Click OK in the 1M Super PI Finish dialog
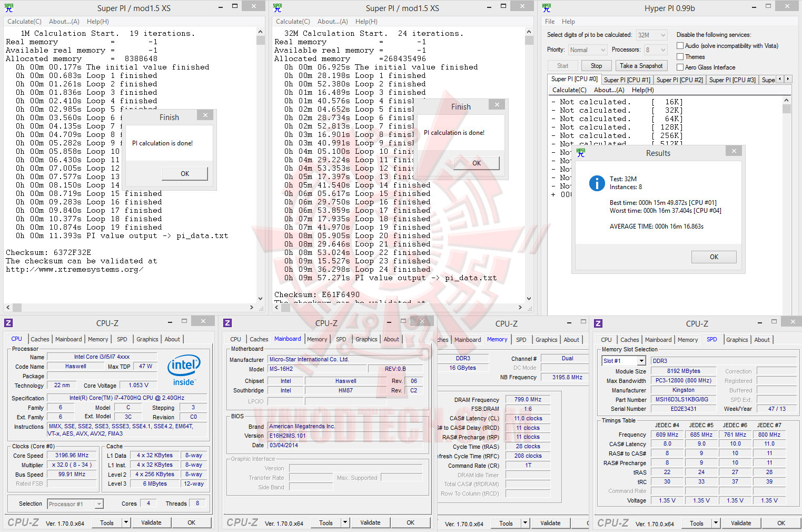Viewport: 802px width, 532px height. click(185, 173)
